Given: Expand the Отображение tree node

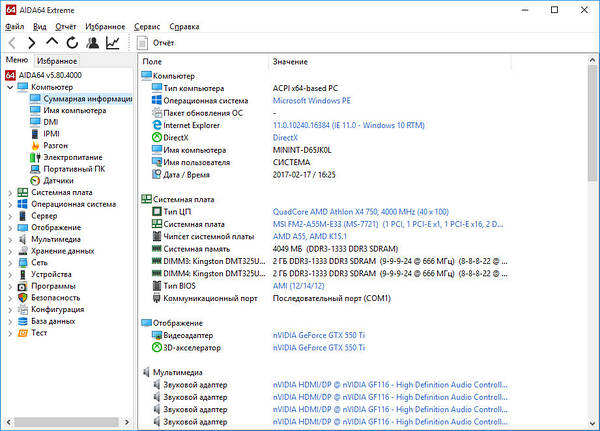Looking at the screenshot, I should tap(10, 228).
